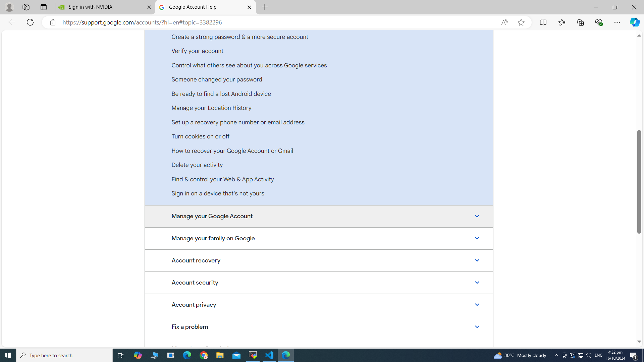Switch to Sign in with NVIDIA tab
Screen dimensions: 644x362
pyautogui.click(x=105, y=7)
